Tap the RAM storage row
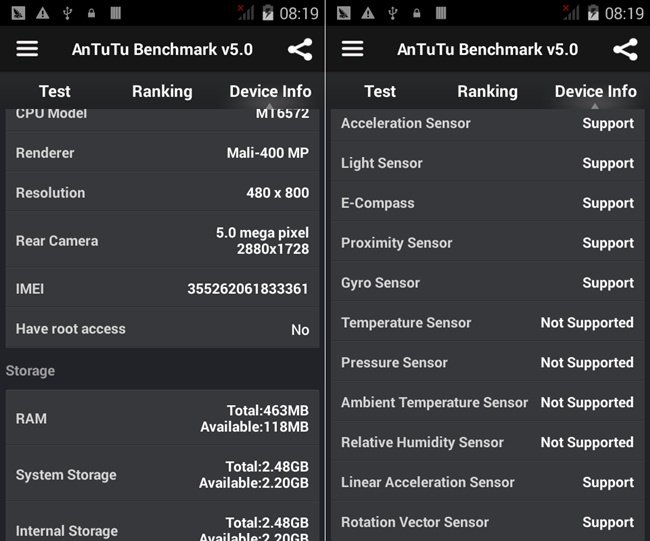 pyautogui.click(x=162, y=418)
